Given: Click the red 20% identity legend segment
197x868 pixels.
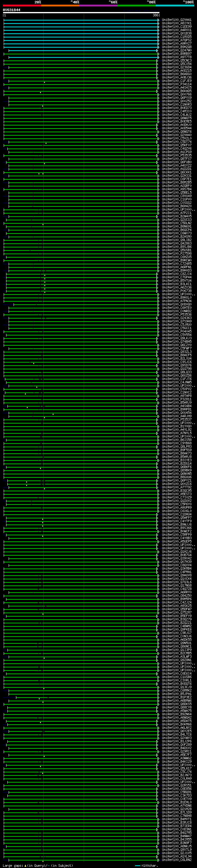Looking at the screenshot, I should point(22,6).
